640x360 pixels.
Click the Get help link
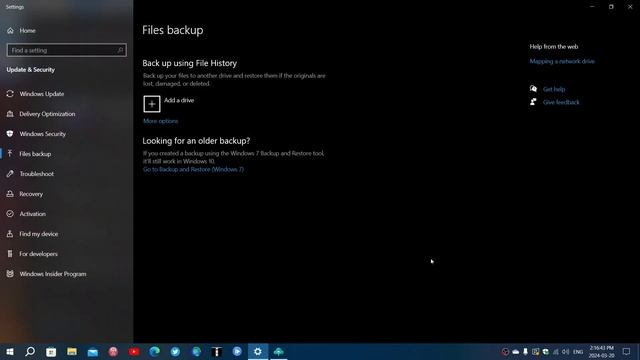[x=554, y=89]
